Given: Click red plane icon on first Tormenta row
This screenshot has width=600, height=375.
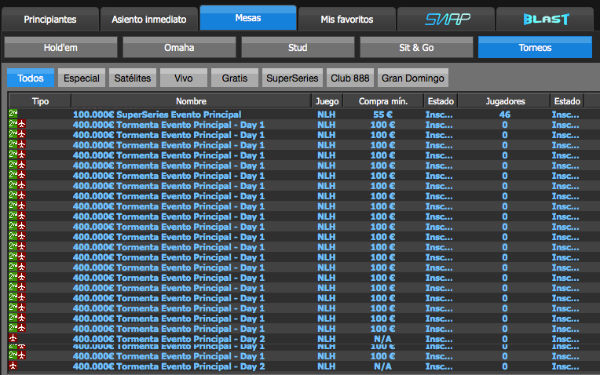Looking at the screenshot, I should (x=22, y=124).
